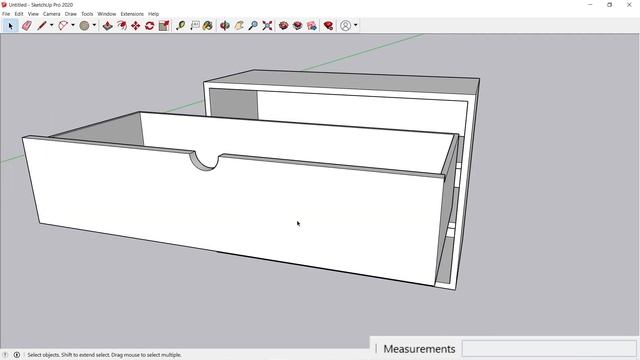Select the Tape Measure tool

click(x=180, y=26)
